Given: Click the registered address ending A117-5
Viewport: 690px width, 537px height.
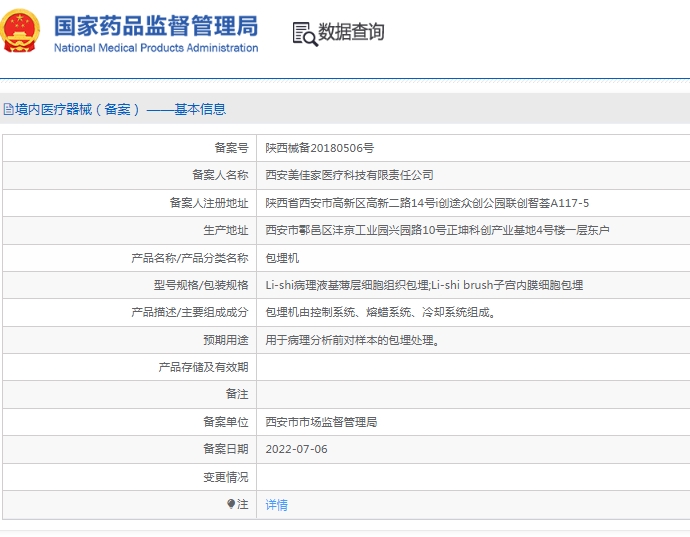Looking at the screenshot, I should pyautogui.click(x=427, y=203).
